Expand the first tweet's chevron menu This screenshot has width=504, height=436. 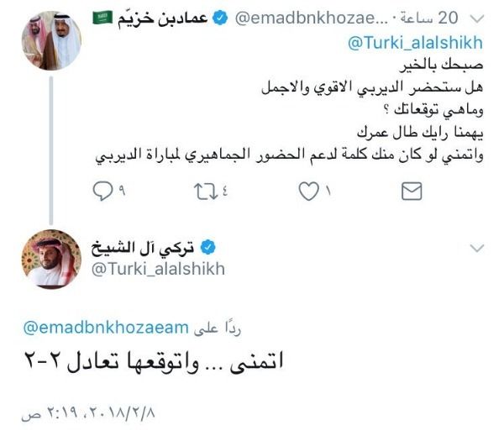(476, 18)
